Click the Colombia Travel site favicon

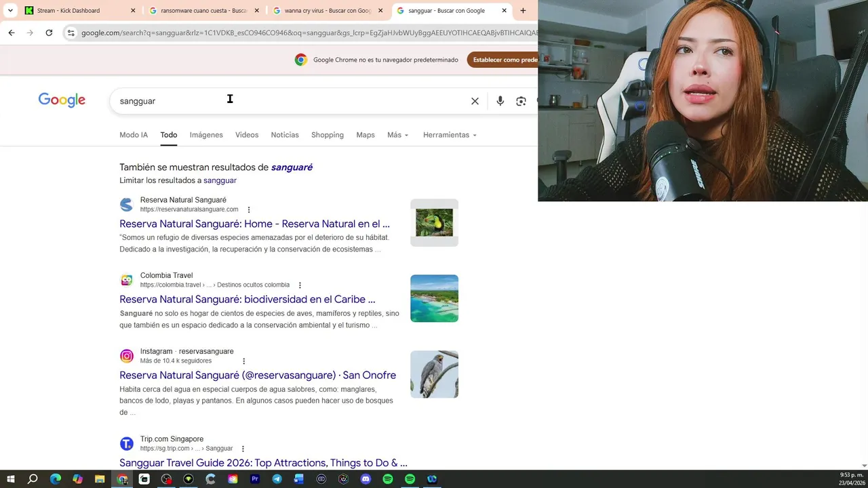(126, 280)
